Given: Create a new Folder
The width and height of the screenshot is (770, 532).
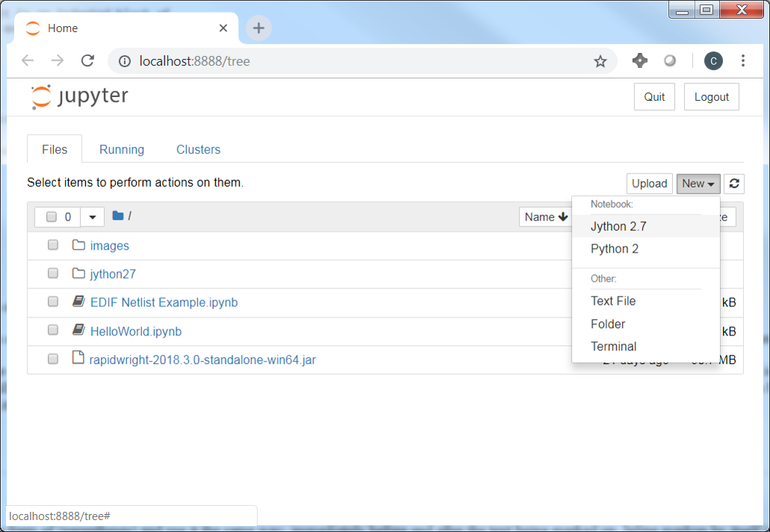Looking at the screenshot, I should 646,324.
